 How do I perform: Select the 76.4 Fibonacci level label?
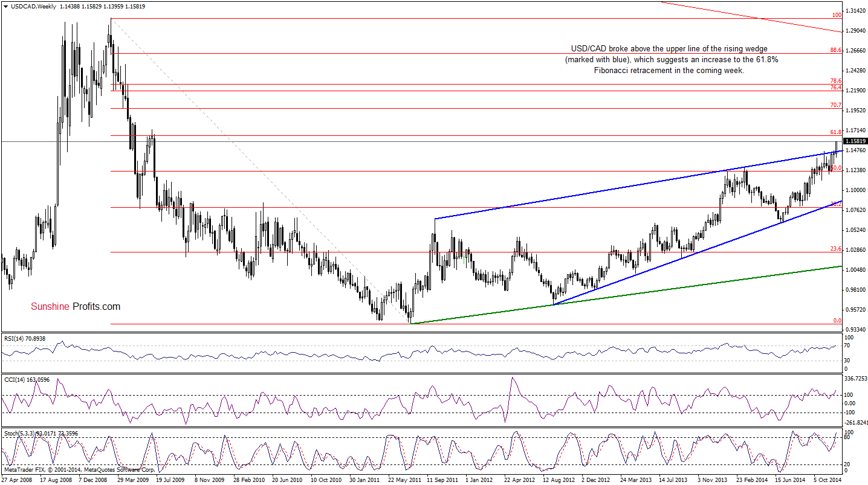pos(836,88)
